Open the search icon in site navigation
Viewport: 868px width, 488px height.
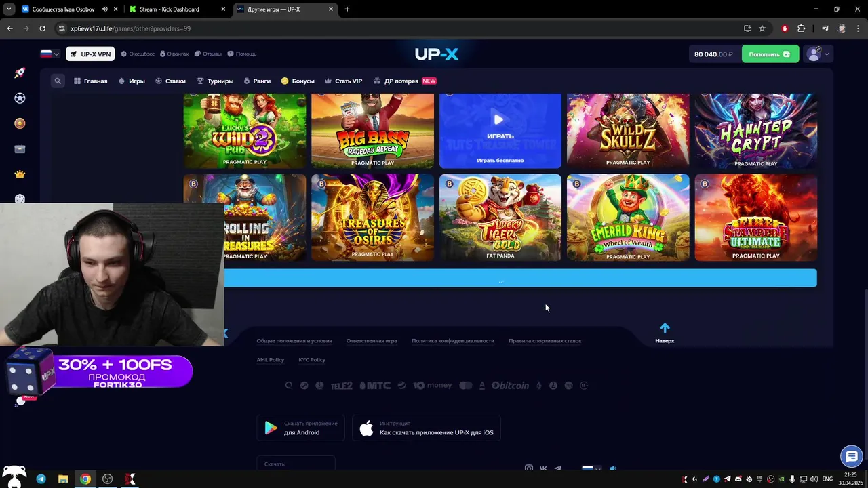[x=58, y=81]
